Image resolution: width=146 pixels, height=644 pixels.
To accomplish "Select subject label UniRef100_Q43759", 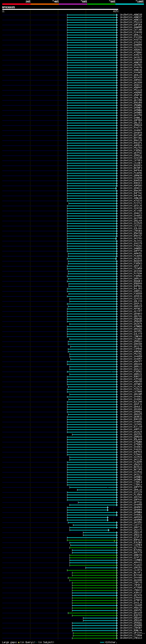I will (x=131, y=115).
